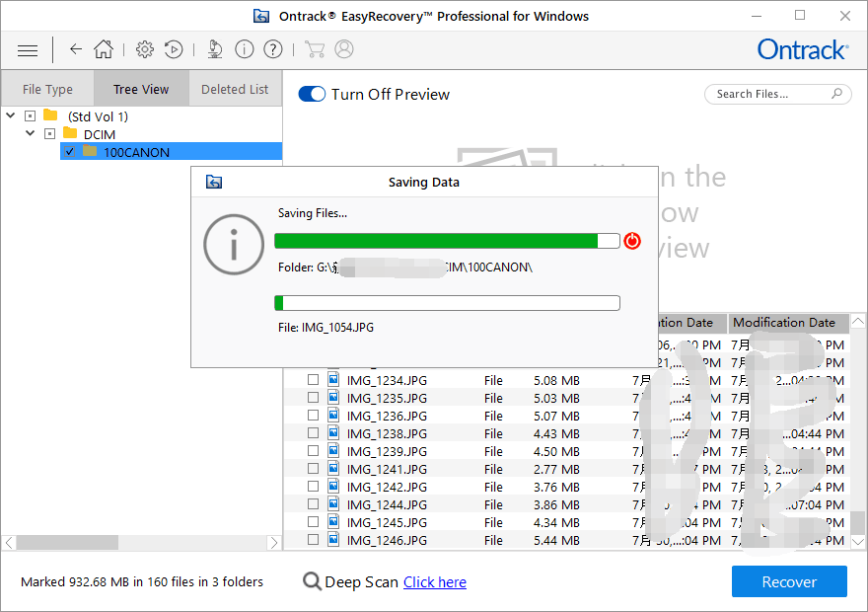Toggle the Std Vol 1 checkbox

[x=30, y=115]
